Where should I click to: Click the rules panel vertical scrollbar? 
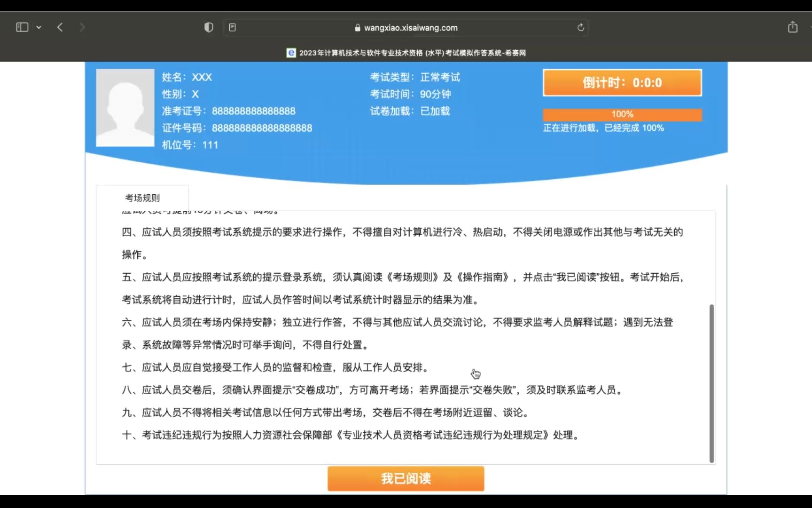pyautogui.click(x=711, y=383)
